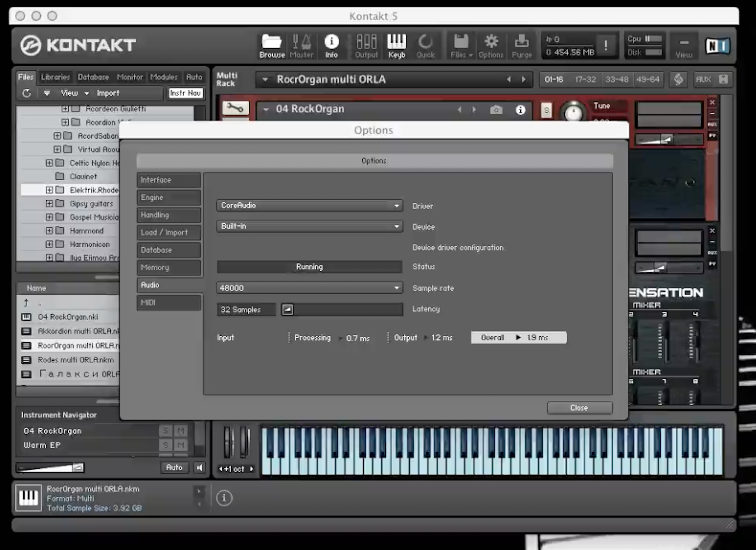The height and width of the screenshot is (550, 756).
Task: Toggle Instr Nav pane
Action: [x=185, y=93]
